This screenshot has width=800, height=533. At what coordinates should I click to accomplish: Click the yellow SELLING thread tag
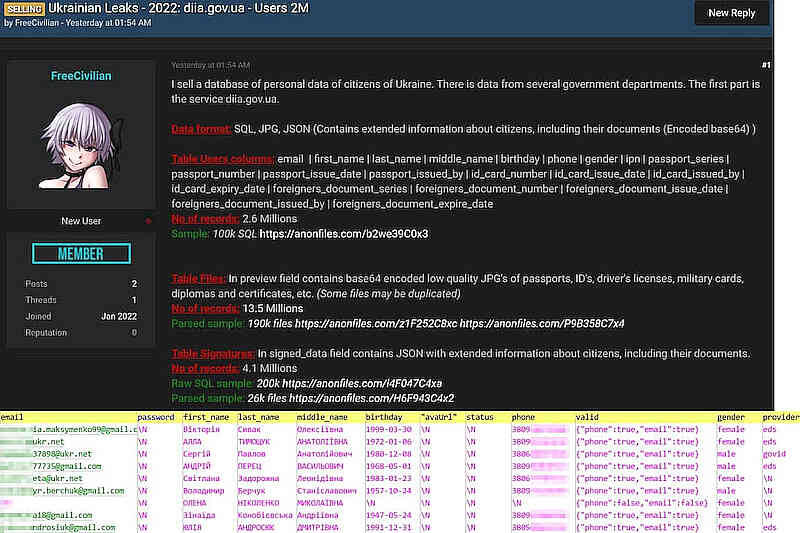(x=24, y=9)
